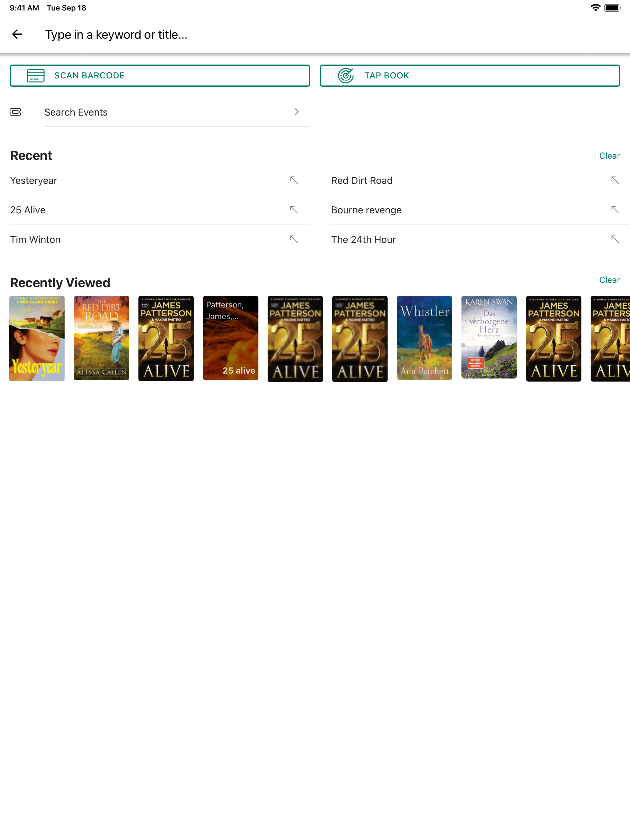This screenshot has width=630, height=840.
Task: Open the Search Events chevron
Action: pos(297,112)
